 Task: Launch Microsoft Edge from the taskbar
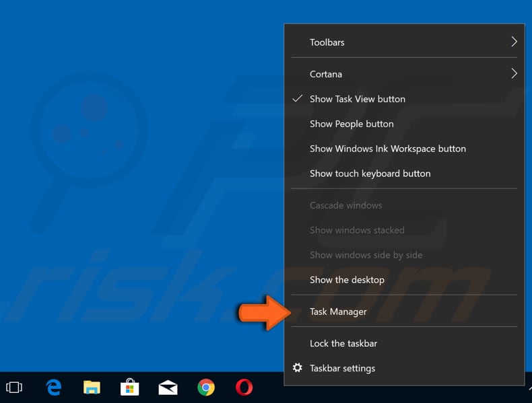point(54,387)
